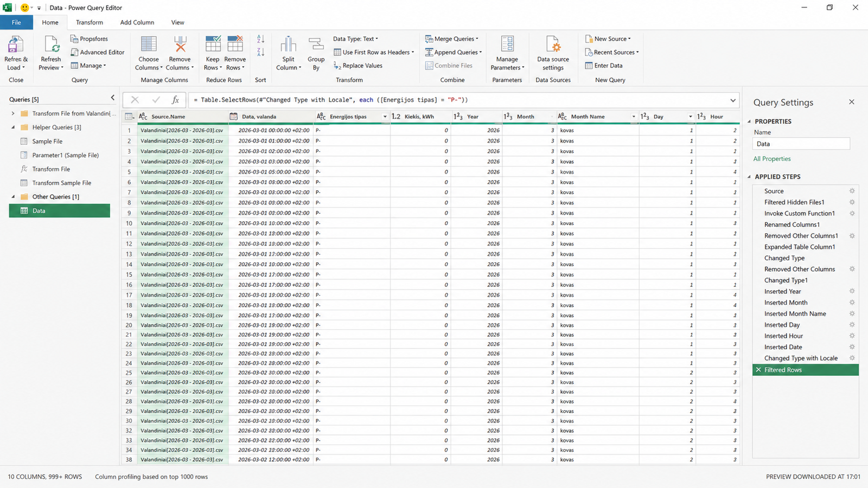Viewport: 868px width, 488px height.
Task: Click the Split Column icon
Action: point(288,44)
